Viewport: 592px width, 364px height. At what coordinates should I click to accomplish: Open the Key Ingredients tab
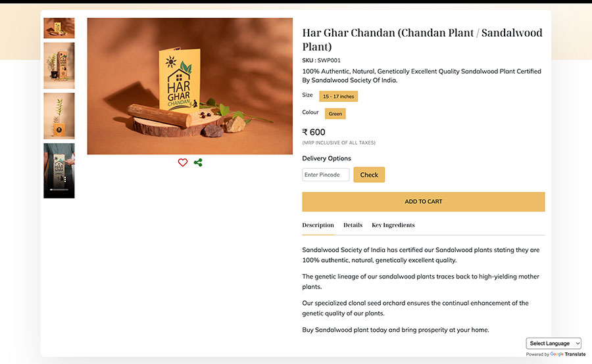tap(393, 225)
